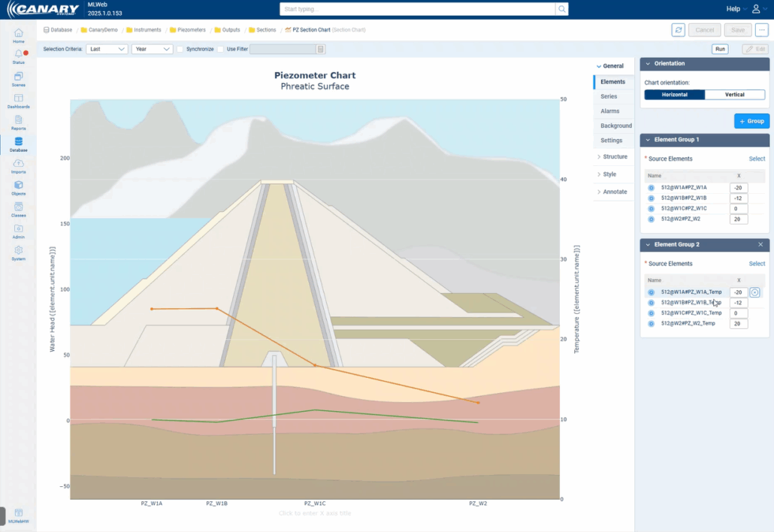The height and width of the screenshot is (532, 774).
Task: Enable the Synchronize checkbox
Action: click(180, 49)
